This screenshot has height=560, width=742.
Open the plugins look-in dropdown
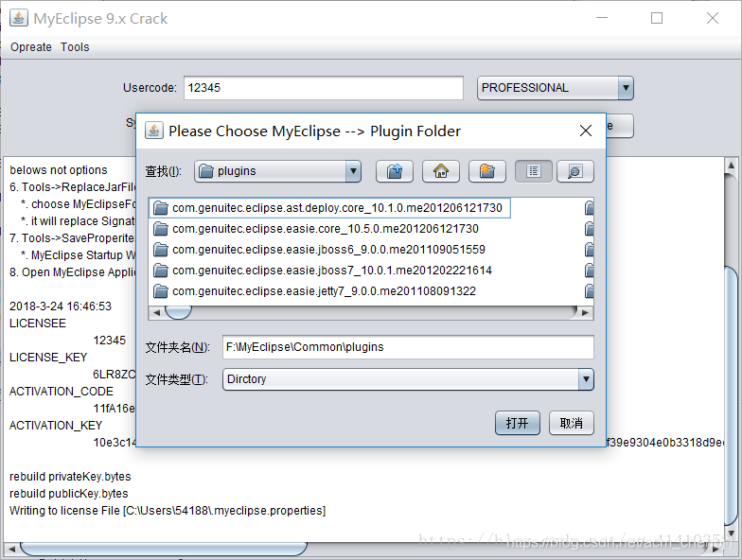click(278, 171)
